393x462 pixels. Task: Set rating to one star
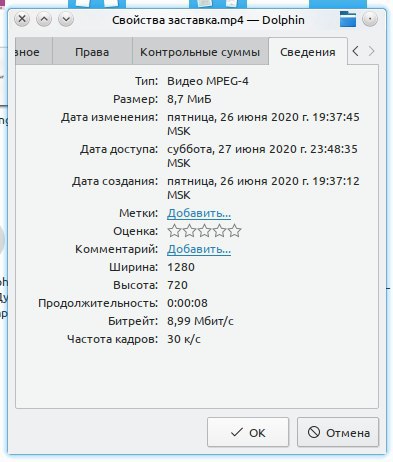(174, 231)
